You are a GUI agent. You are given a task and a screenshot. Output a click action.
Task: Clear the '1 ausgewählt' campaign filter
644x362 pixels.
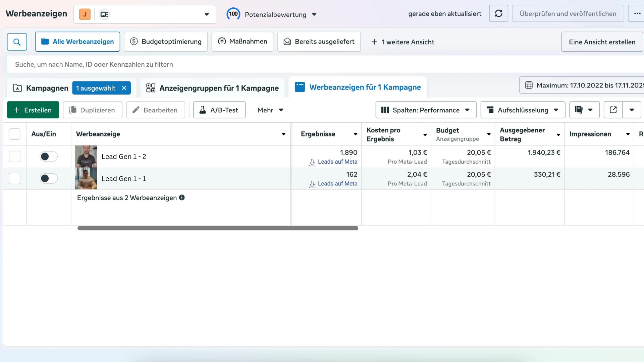point(124,88)
